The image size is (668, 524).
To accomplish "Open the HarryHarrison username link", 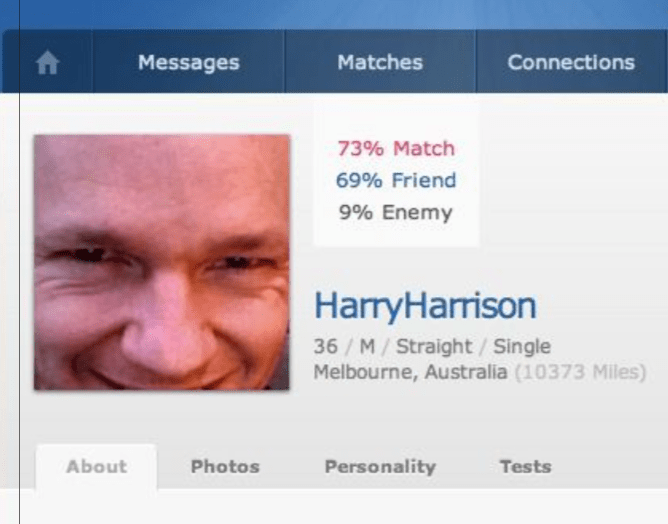I will coord(425,305).
